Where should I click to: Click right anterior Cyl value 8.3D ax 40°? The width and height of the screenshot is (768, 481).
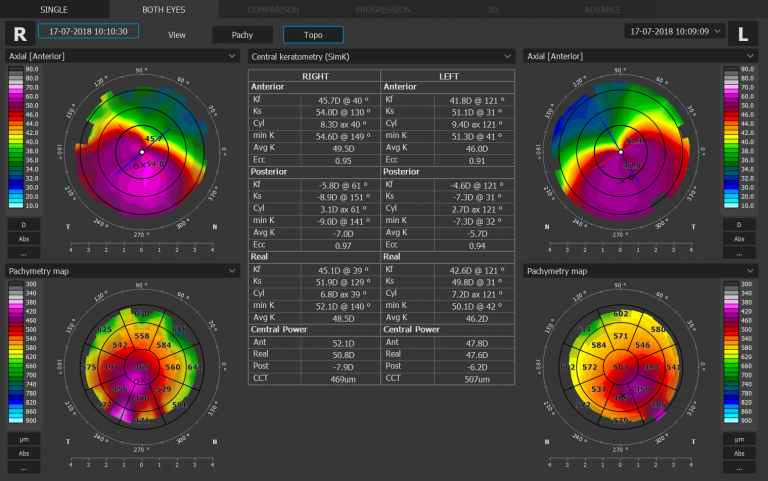coord(342,124)
